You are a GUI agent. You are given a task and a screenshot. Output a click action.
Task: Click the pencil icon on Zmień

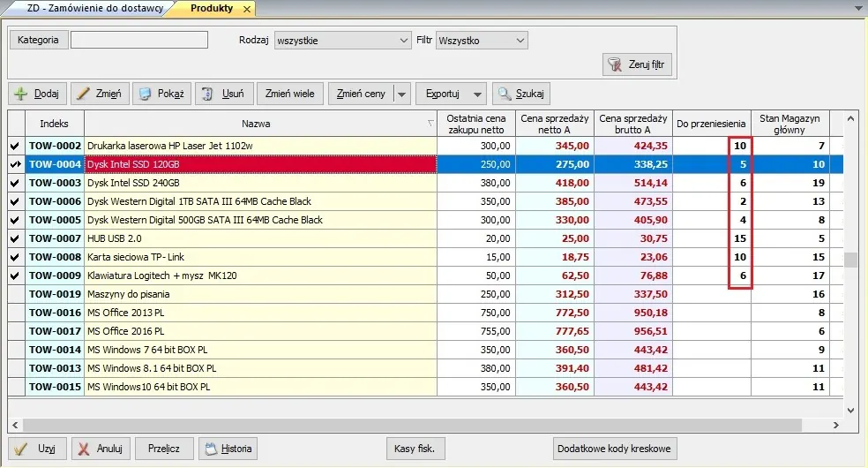(x=83, y=94)
